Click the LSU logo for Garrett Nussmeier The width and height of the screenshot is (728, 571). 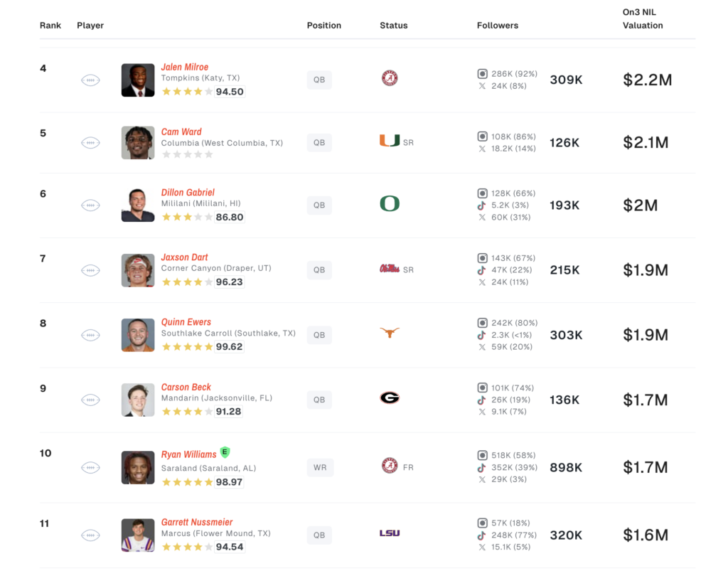pyautogui.click(x=390, y=533)
